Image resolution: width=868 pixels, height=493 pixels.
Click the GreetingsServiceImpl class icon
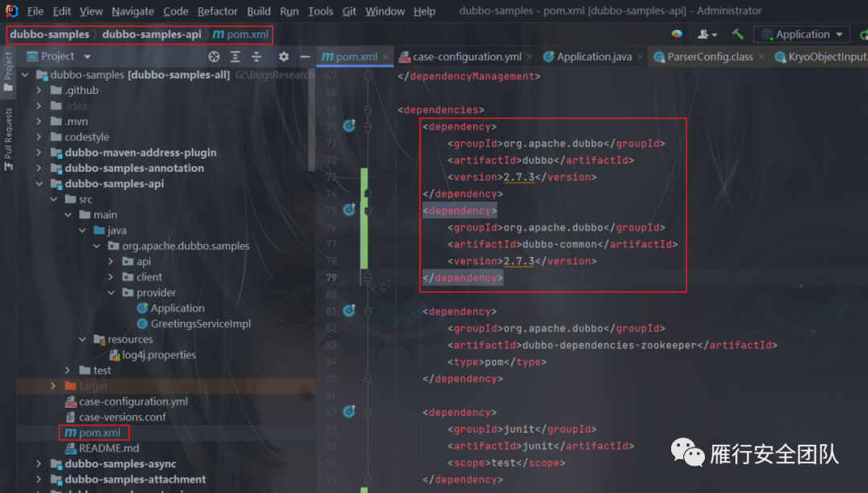pos(142,324)
